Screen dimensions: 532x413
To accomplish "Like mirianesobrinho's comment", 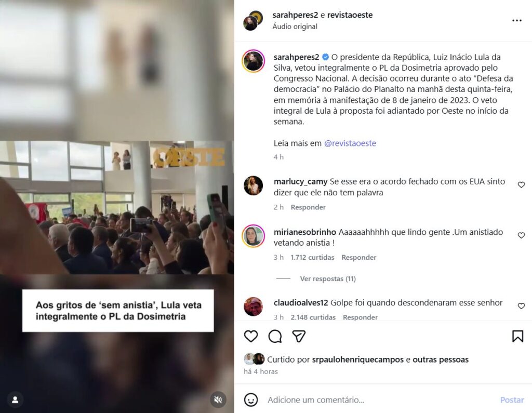I will (x=521, y=235).
